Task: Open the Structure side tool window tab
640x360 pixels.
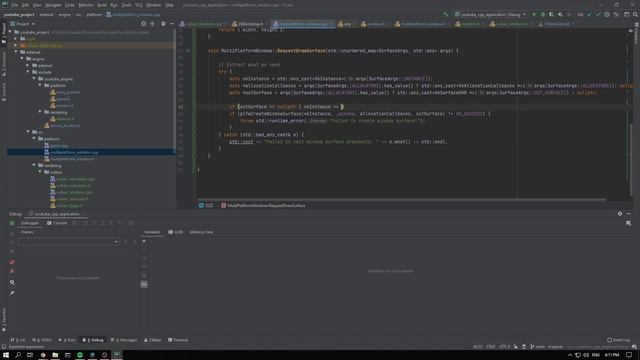Action: point(4,64)
